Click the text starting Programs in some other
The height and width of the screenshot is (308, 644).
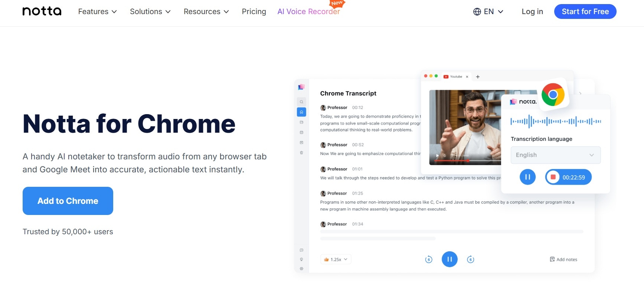click(447, 206)
